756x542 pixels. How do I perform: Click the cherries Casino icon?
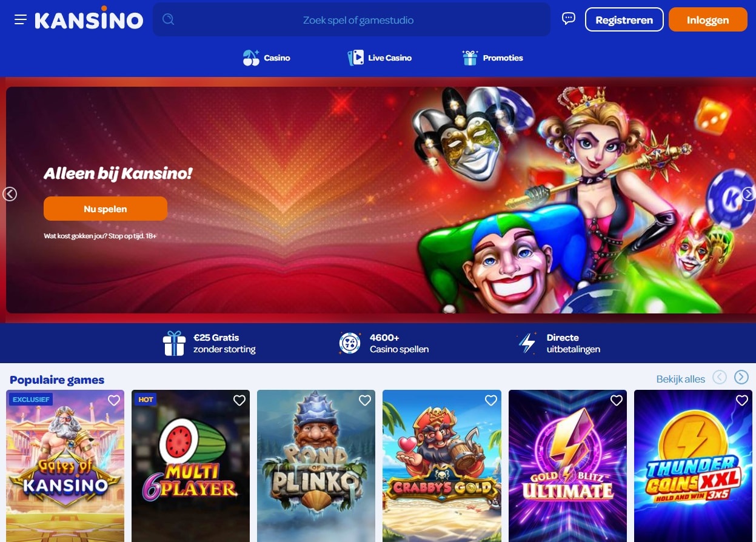click(x=251, y=58)
